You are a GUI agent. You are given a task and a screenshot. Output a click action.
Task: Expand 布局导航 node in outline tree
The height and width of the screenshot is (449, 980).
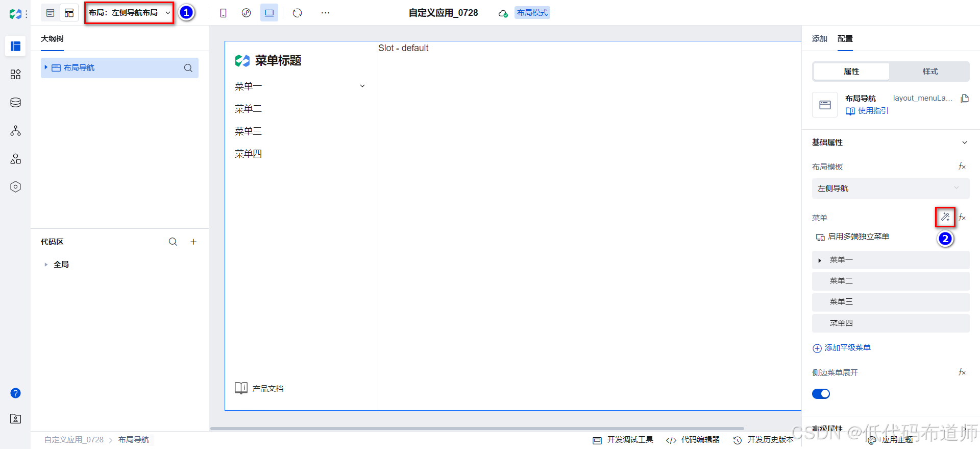click(45, 67)
